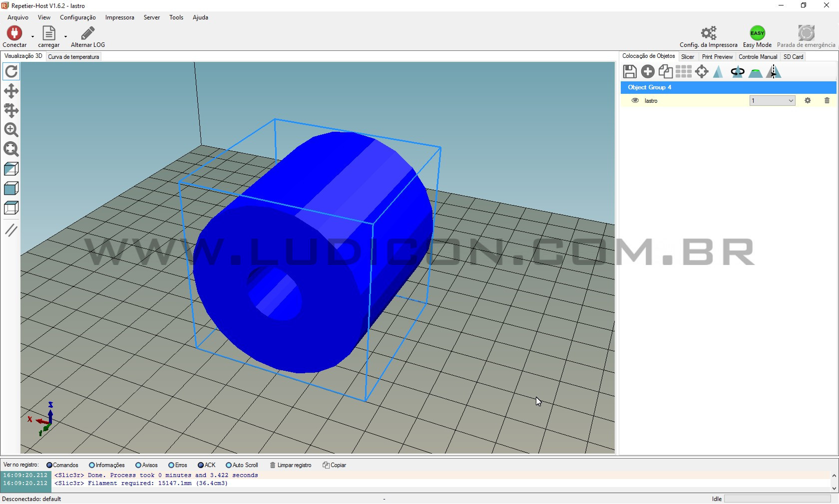839x504 pixels.
Task: Click Limpar registro button
Action: [x=291, y=465]
